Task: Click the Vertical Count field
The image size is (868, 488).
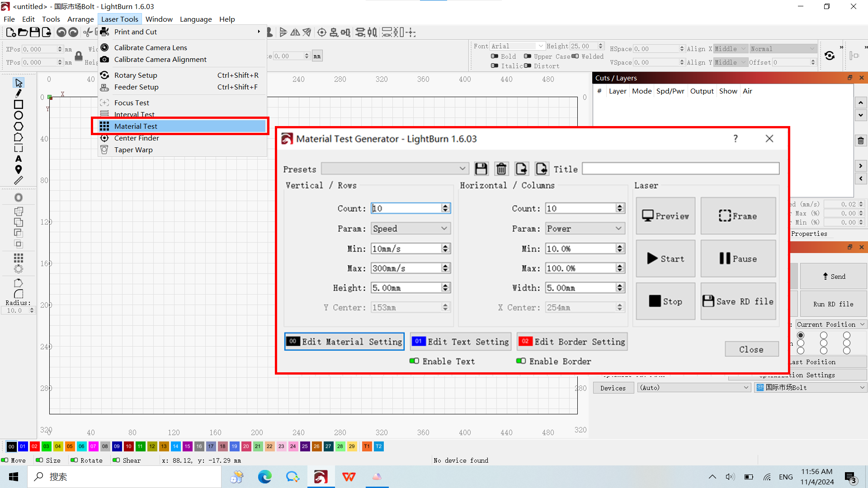Action: coord(410,208)
